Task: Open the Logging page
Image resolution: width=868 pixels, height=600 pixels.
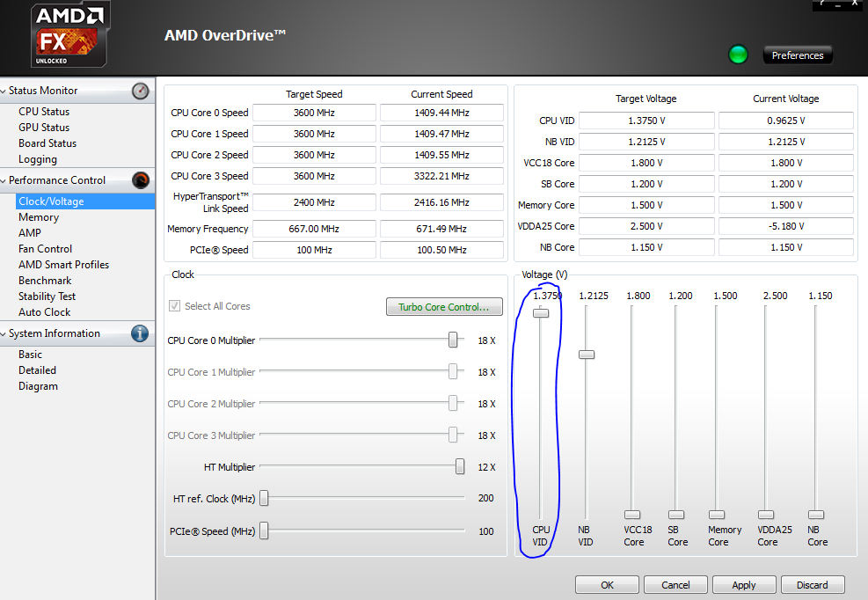Action: (38, 159)
